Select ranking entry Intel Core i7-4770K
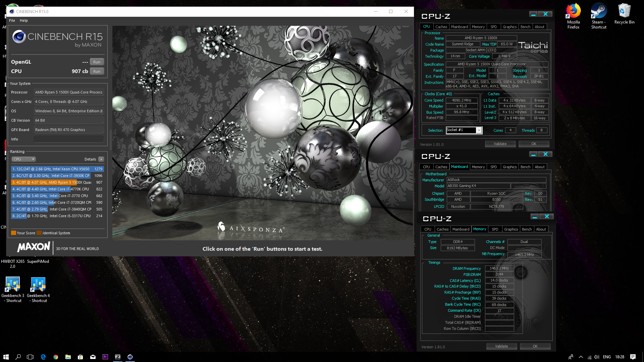Image resolution: width=644 pixels, height=362 pixels. [57, 189]
